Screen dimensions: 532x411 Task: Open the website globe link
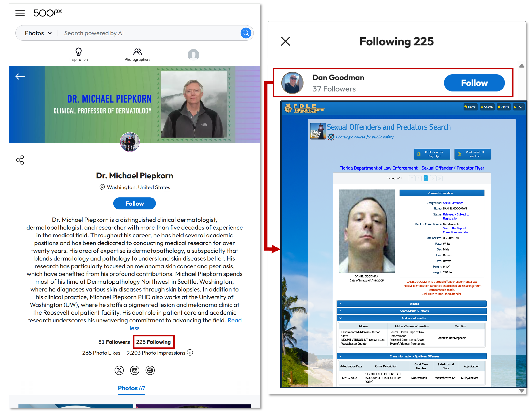(150, 370)
